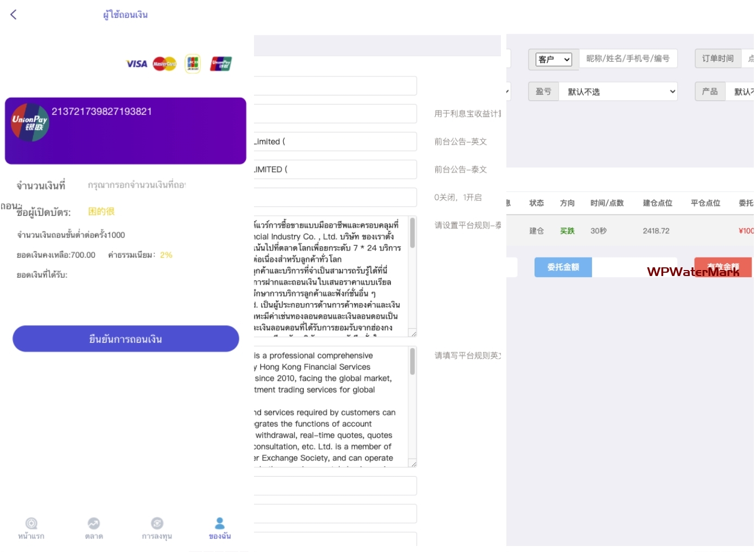Click the Thai platform rules scrollbar

(x=412, y=233)
